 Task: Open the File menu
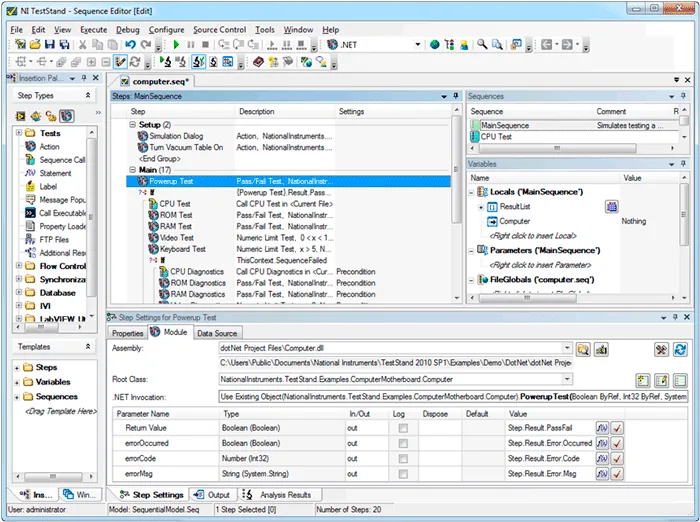pos(17,29)
